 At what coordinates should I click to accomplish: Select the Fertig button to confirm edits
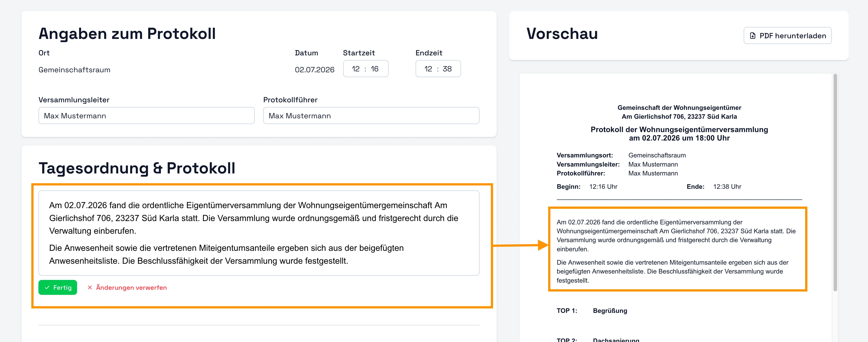click(x=58, y=287)
